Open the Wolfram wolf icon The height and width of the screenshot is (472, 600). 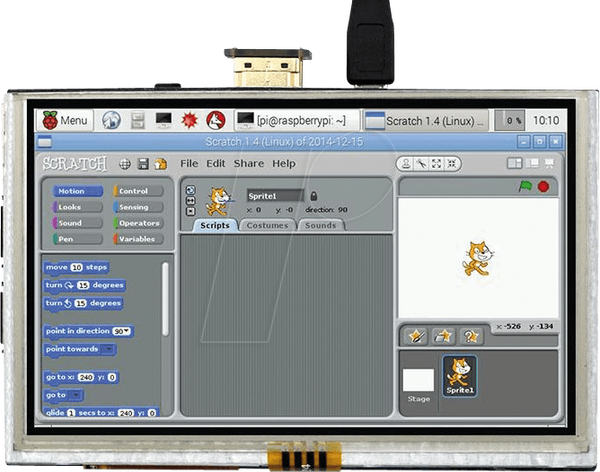click(x=216, y=120)
